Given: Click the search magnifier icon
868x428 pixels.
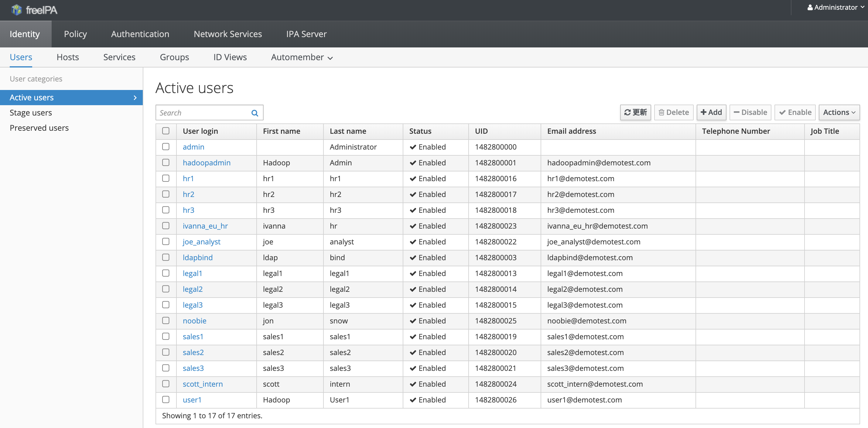Looking at the screenshot, I should (255, 113).
